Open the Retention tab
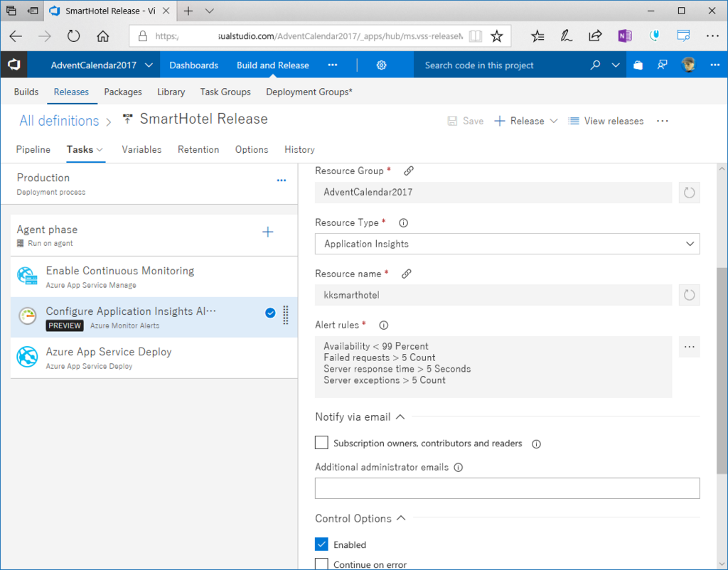This screenshot has width=728, height=570. (x=198, y=149)
